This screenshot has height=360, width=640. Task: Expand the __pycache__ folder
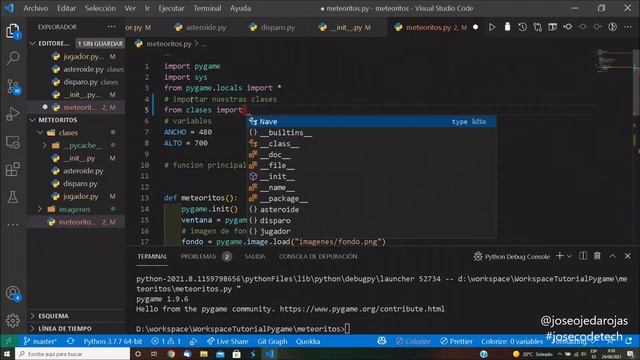pos(45,145)
